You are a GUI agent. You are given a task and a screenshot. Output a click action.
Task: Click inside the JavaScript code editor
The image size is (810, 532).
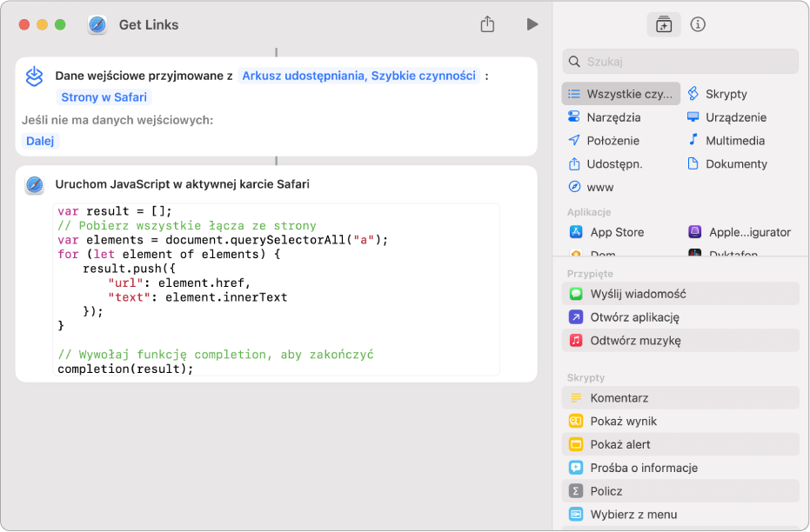point(277,289)
